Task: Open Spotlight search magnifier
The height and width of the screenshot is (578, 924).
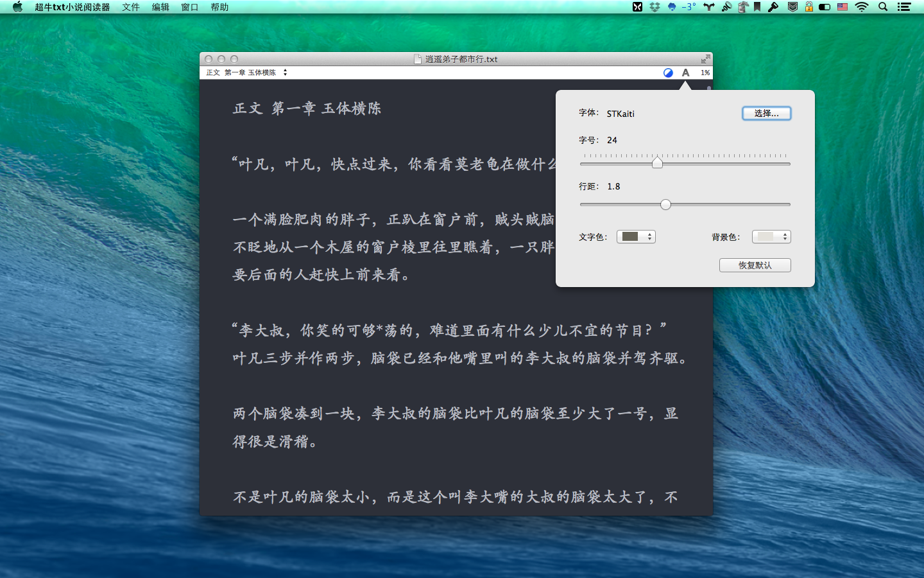Action: tap(883, 7)
